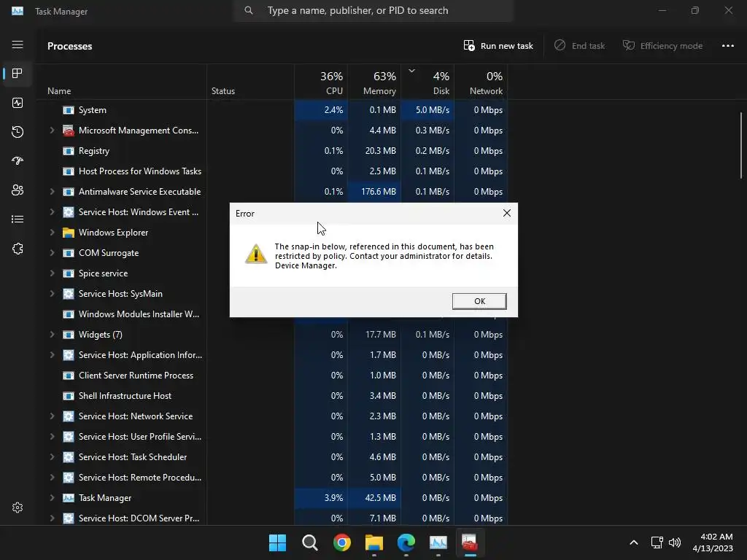This screenshot has width=747, height=560.
Task: Expand Service Host: Application Information row
Action: pyautogui.click(x=52, y=355)
